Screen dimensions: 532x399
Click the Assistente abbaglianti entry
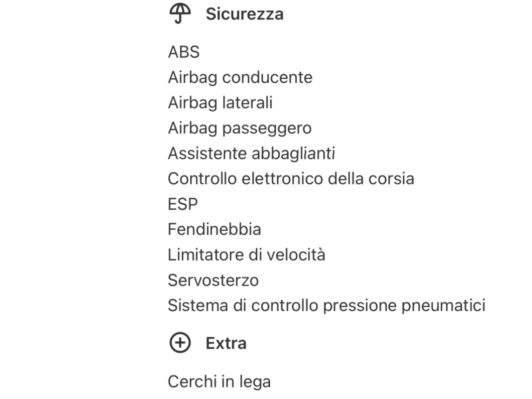pyautogui.click(x=251, y=153)
